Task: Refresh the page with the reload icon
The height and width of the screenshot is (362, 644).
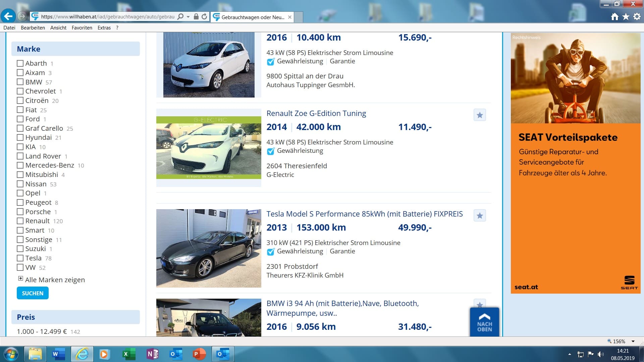Action: click(x=204, y=16)
